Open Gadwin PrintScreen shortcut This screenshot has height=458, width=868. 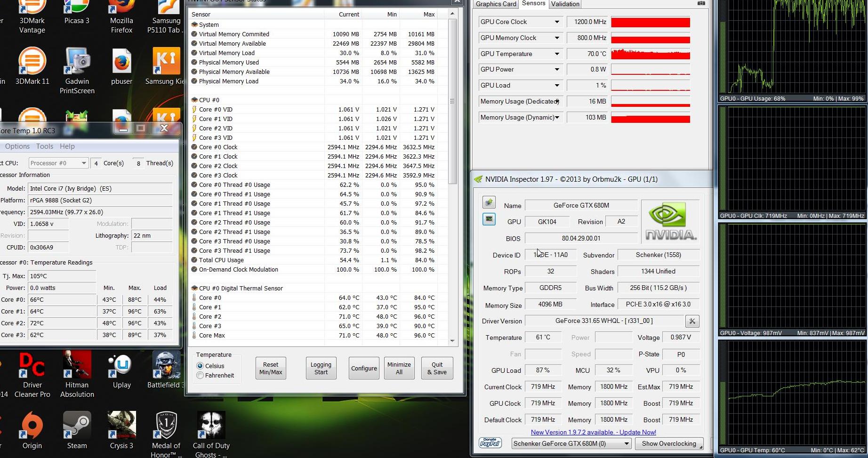(x=77, y=71)
